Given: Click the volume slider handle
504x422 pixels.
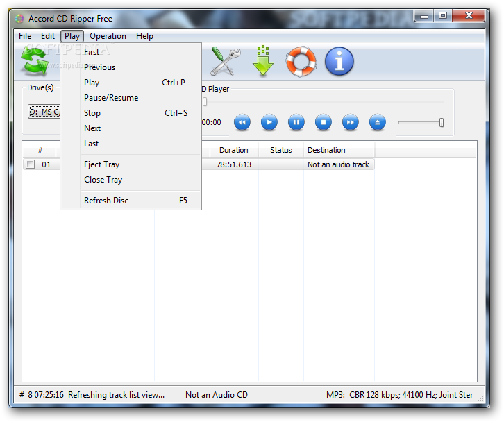Looking at the screenshot, I should [x=442, y=122].
